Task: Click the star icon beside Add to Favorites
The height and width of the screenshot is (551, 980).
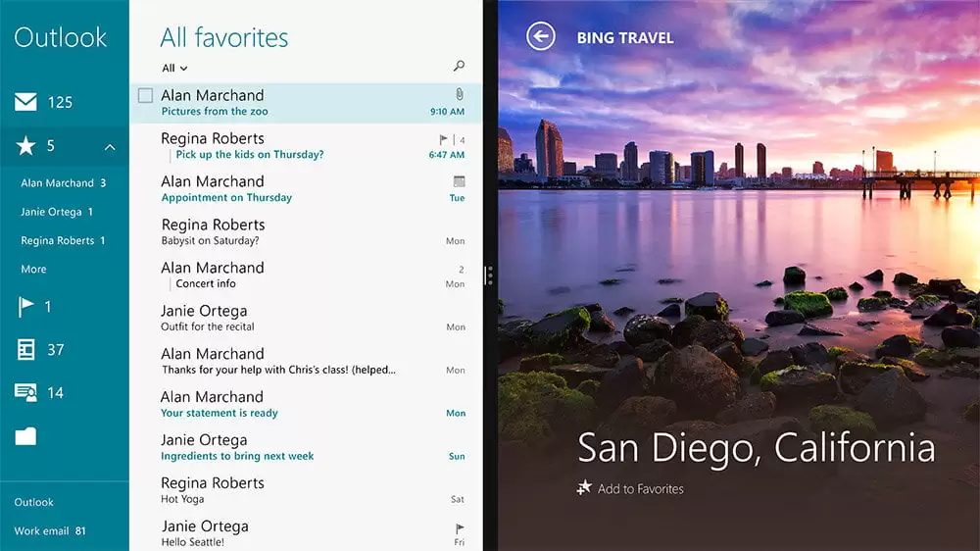Action: 584,488
